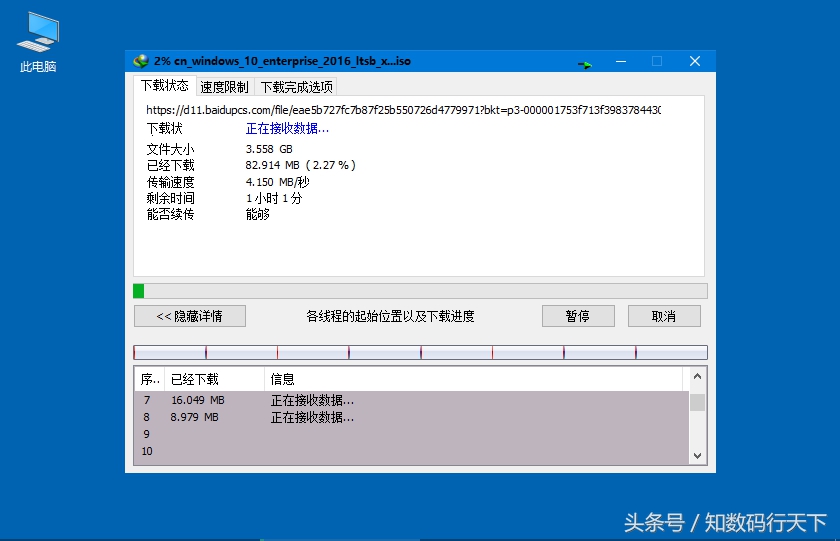This screenshot has width=840, height=541.
Task: Select thread row 10
Action: pos(411,452)
